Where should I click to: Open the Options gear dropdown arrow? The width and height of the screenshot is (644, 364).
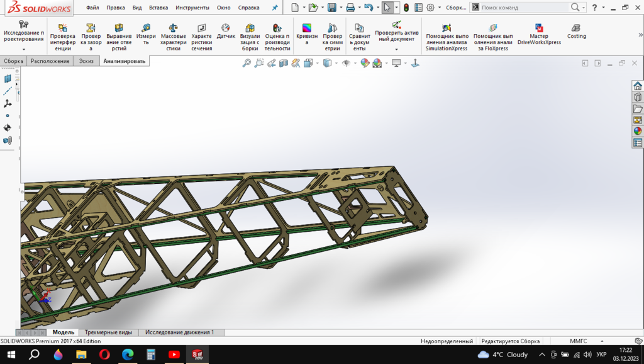point(439,8)
